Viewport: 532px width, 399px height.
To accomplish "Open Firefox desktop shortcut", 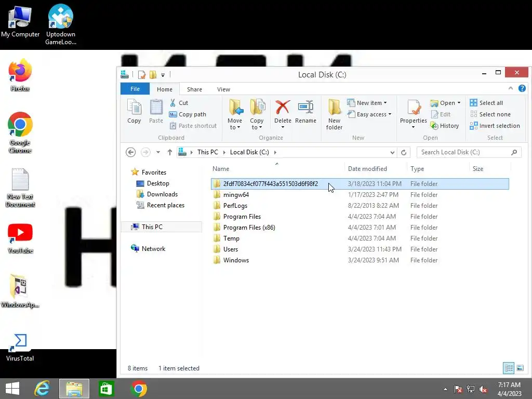I will pyautogui.click(x=20, y=75).
